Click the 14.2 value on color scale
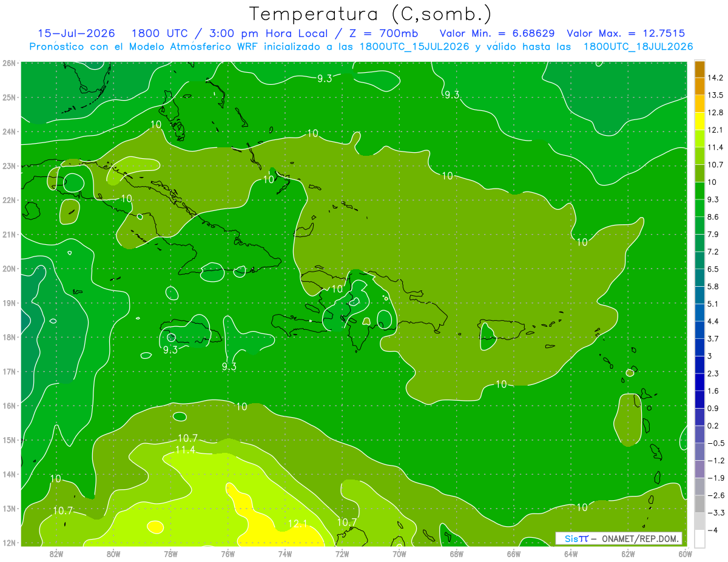 pyautogui.click(x=715, y=78)
